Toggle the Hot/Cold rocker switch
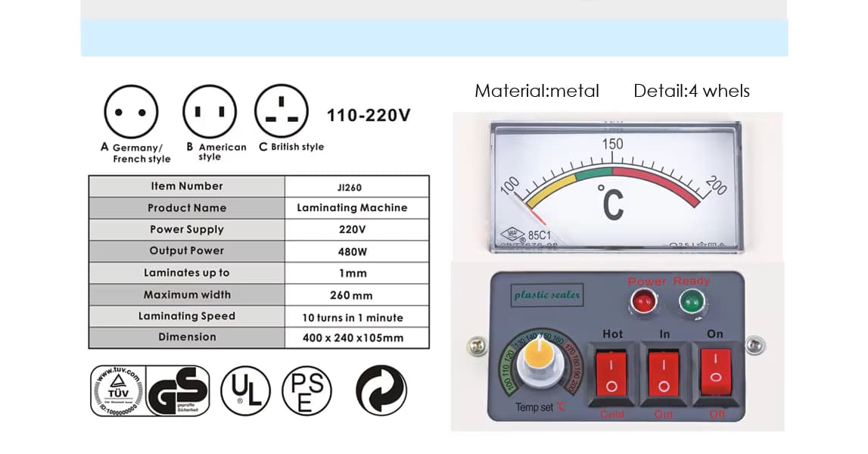 pyautogui.click(x=611, y=374)
